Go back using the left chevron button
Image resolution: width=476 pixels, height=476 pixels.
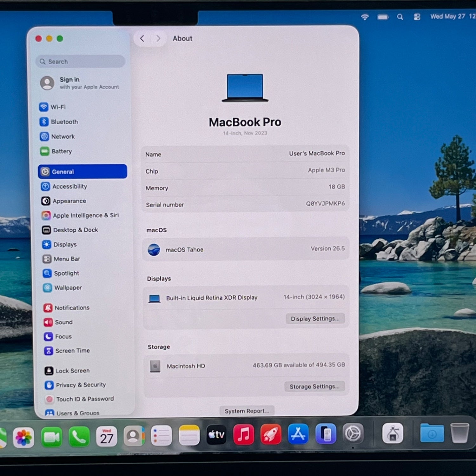click(x=142, y=39)
